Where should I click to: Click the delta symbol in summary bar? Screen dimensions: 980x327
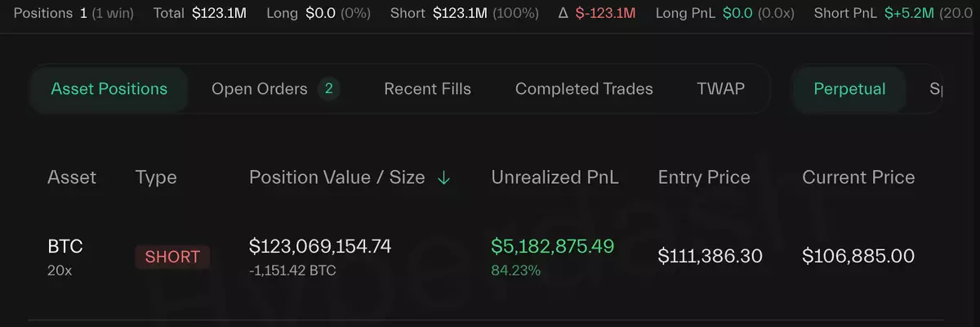563,14
